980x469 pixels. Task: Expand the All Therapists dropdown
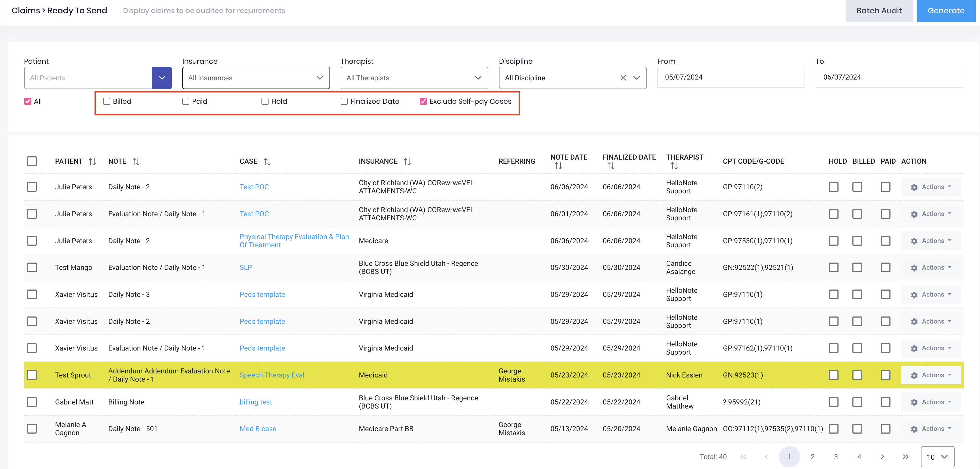[414, 78]
